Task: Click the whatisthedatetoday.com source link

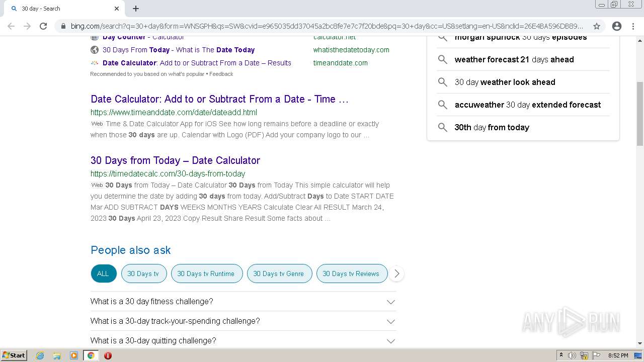Action: (351, 50)
